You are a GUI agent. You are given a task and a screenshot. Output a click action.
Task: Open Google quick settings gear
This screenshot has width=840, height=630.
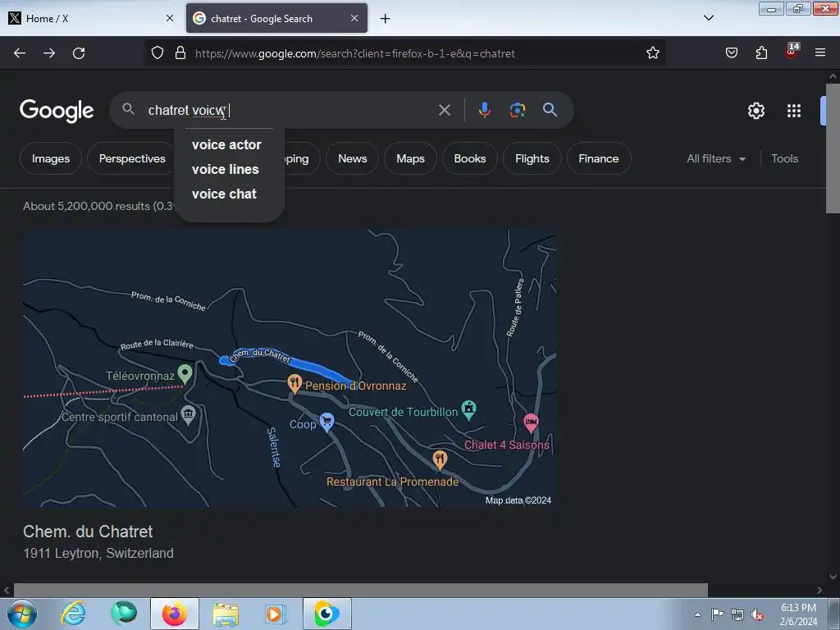coord(756,111)
